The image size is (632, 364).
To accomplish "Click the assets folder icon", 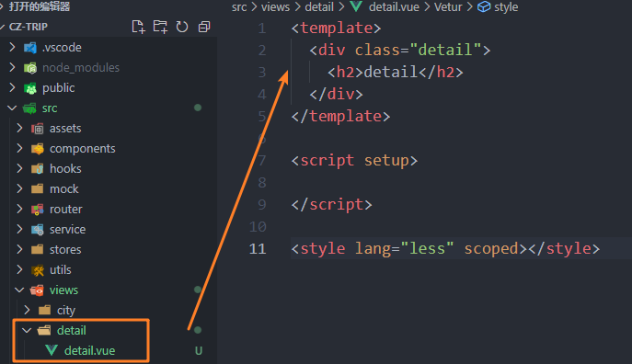I will tap(38, 129).
